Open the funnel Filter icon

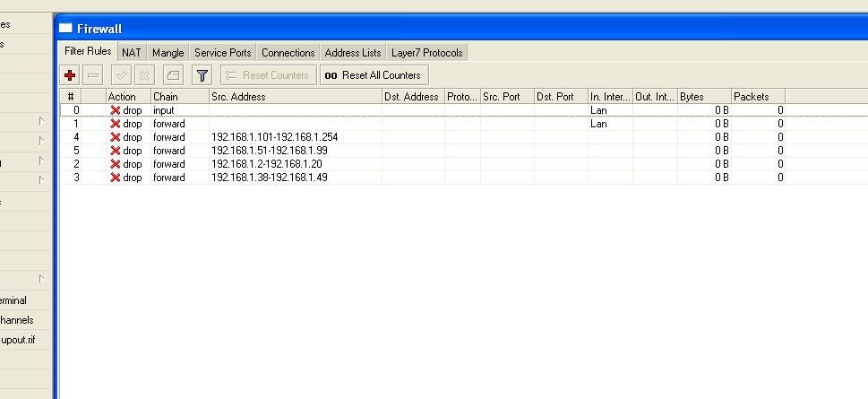pos(202,75)
